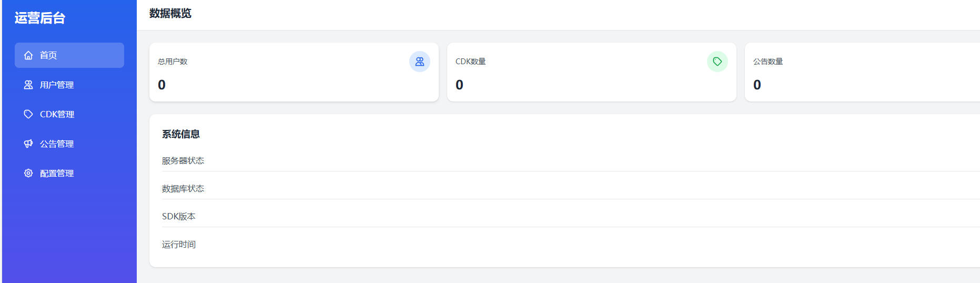Select the 配置管理 menu label
The image size is (980, 283).
pyautogui.click(x=57, y=173)
